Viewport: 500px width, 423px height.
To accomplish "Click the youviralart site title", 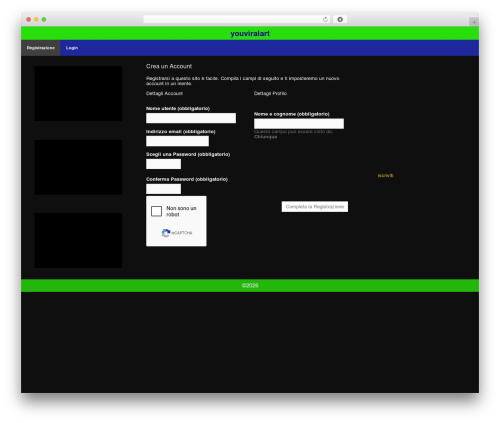I will pos(250,34).
